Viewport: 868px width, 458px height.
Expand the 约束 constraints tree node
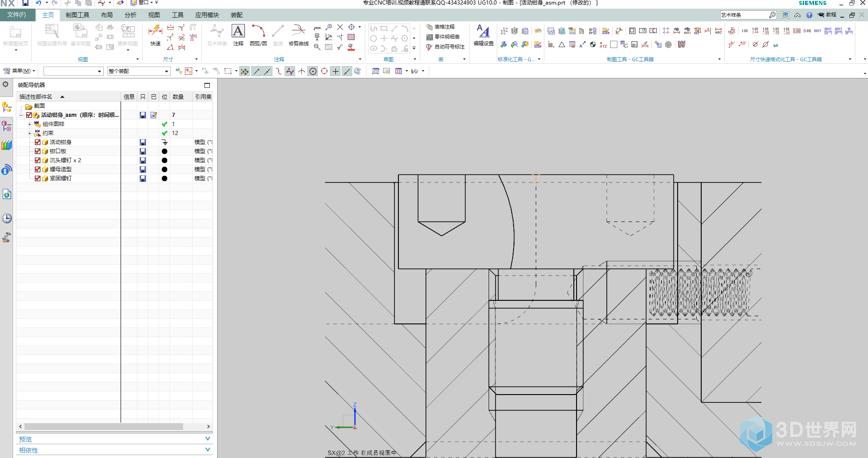click(30, 133)
